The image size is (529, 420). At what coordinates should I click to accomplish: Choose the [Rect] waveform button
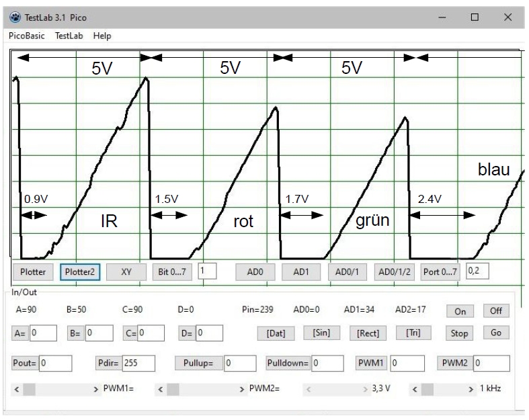click(x=368, y=333)
